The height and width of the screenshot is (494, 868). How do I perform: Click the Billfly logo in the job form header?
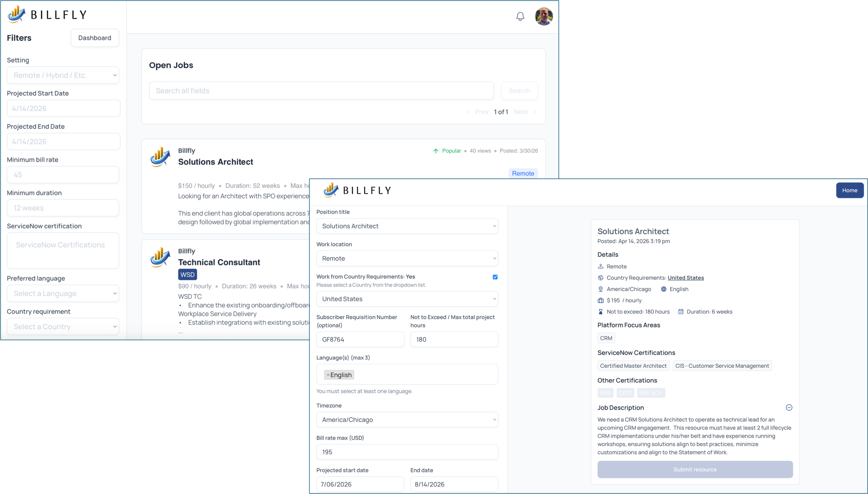357,190
